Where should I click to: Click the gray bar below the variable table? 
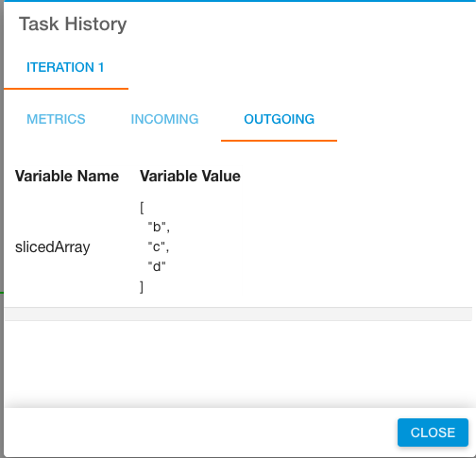tap(238, 314)
